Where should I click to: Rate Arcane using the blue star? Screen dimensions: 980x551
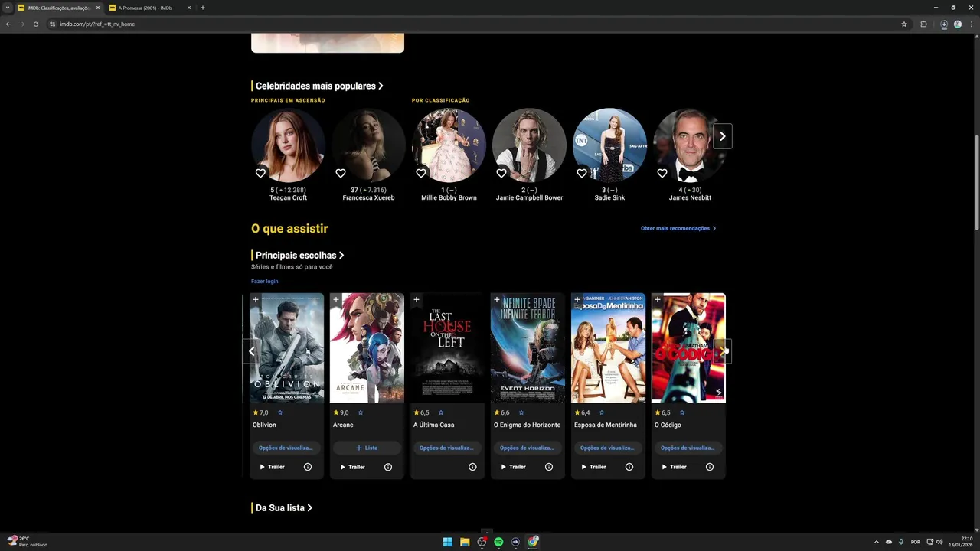coord(361,412)
